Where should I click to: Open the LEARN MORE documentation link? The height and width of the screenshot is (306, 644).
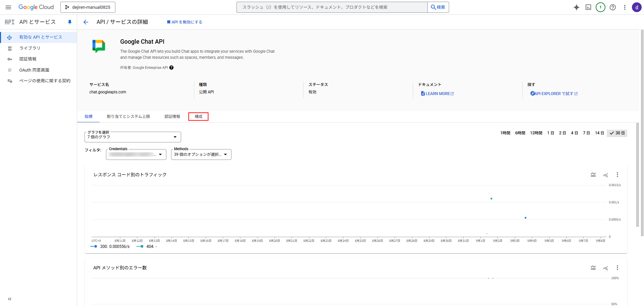coord(437,94)
